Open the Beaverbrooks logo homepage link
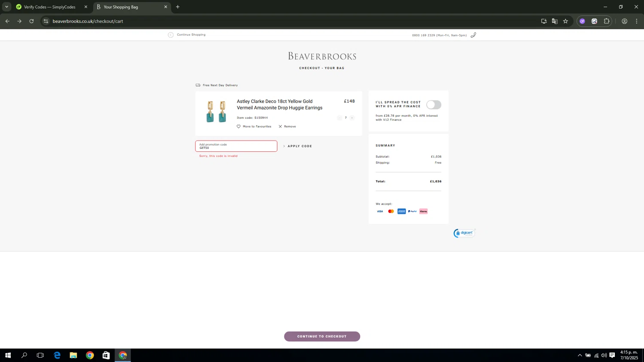The image size is (644, 362). 322,56
